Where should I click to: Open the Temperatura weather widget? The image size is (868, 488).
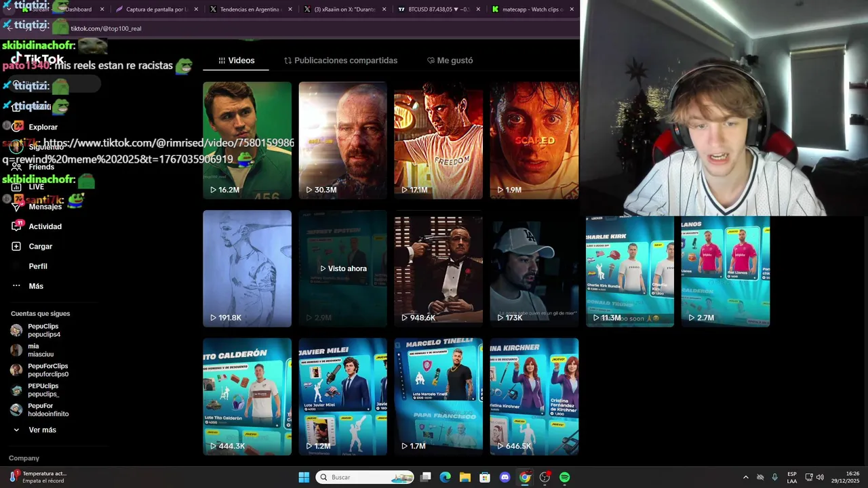coord(37,477)
